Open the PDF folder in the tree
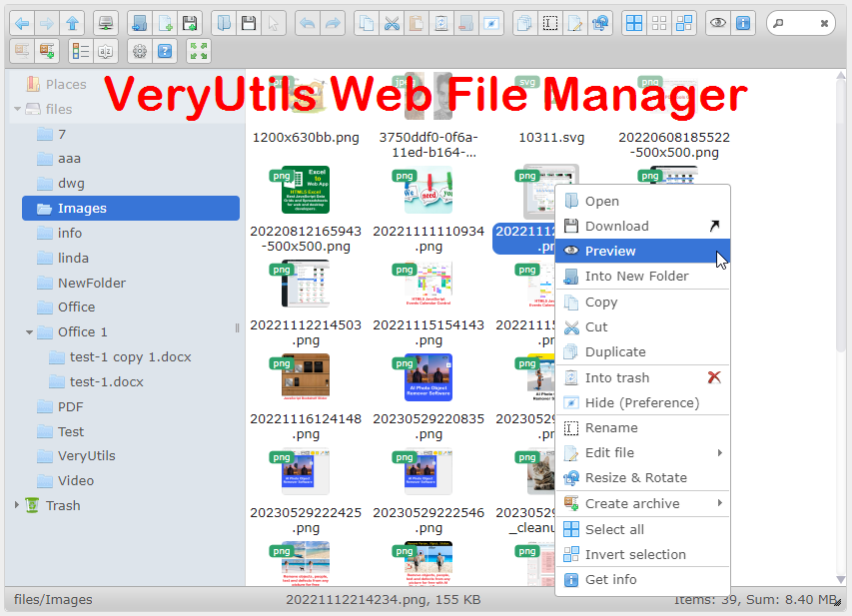Image resolution: width=852 pixels, height=616 pixels. click(x=131, y=407)
